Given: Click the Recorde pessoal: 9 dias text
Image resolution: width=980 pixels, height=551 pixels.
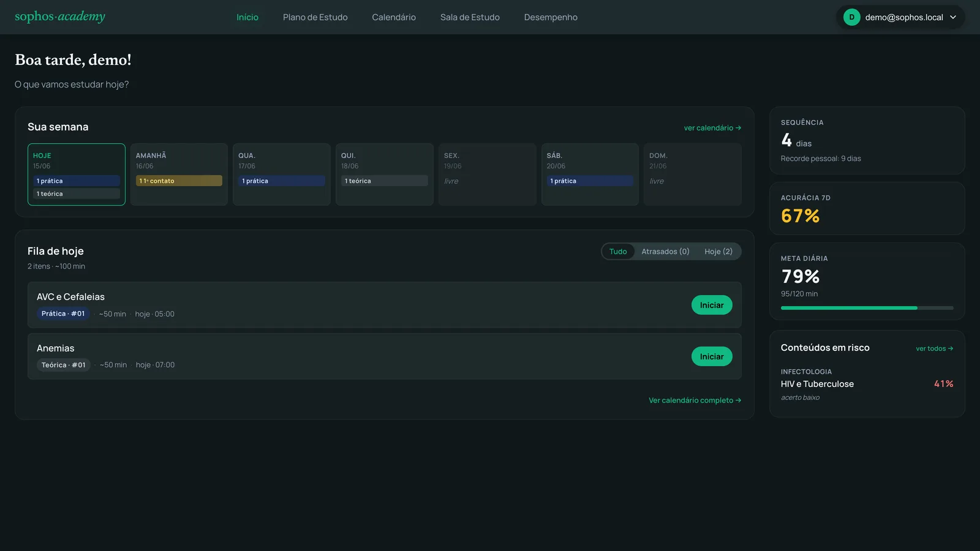Looking at the screenshot, I should (821, 159).
